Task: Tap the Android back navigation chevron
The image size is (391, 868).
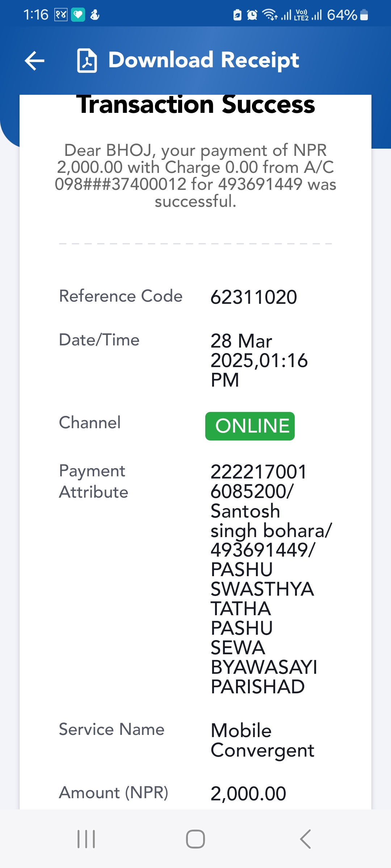Action: (305, 839)
